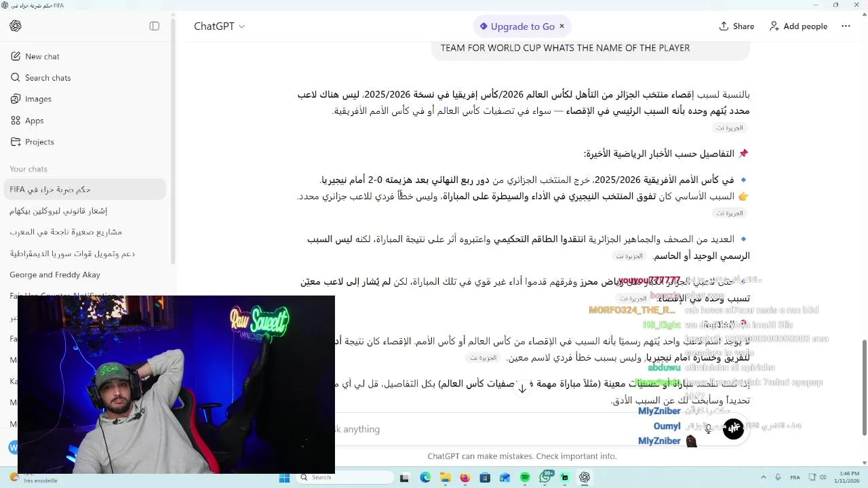Open clock and date 1:46 PM

pos(848,478)
